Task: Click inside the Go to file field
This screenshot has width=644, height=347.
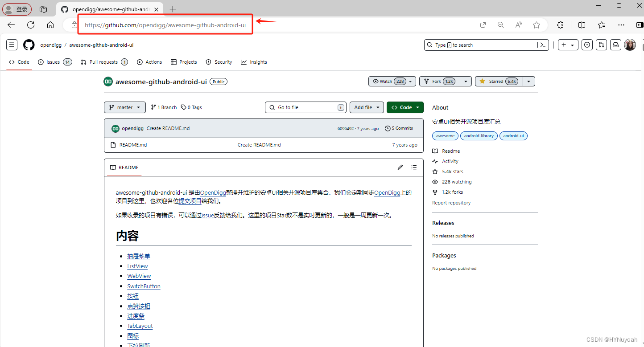Action: pyautogui.click(x=305, y=107)
